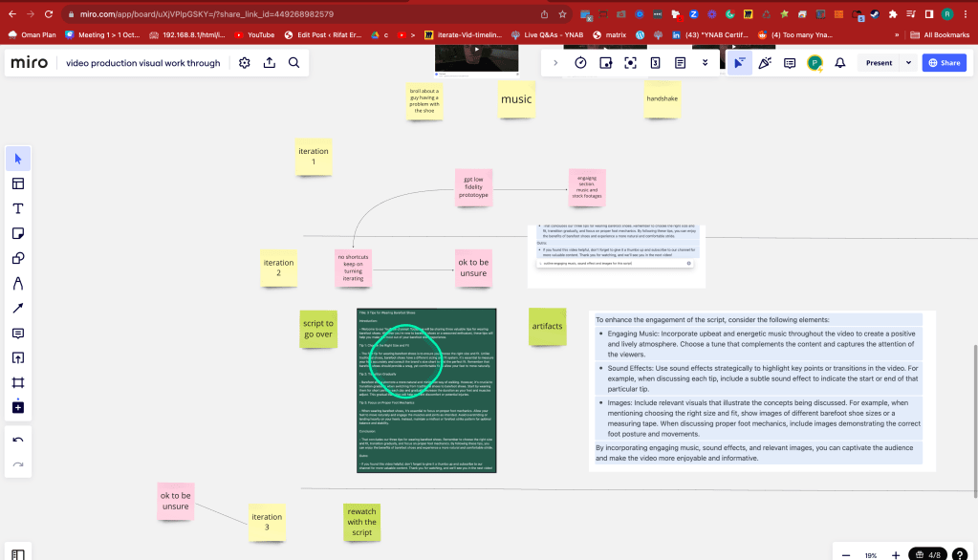
Task: Open the All Bookmarks folder
Action: tap(940, 35)
